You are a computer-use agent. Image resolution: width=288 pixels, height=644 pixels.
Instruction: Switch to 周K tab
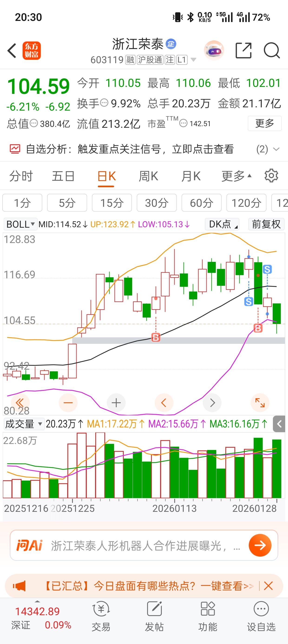click(x=148, y=176)
